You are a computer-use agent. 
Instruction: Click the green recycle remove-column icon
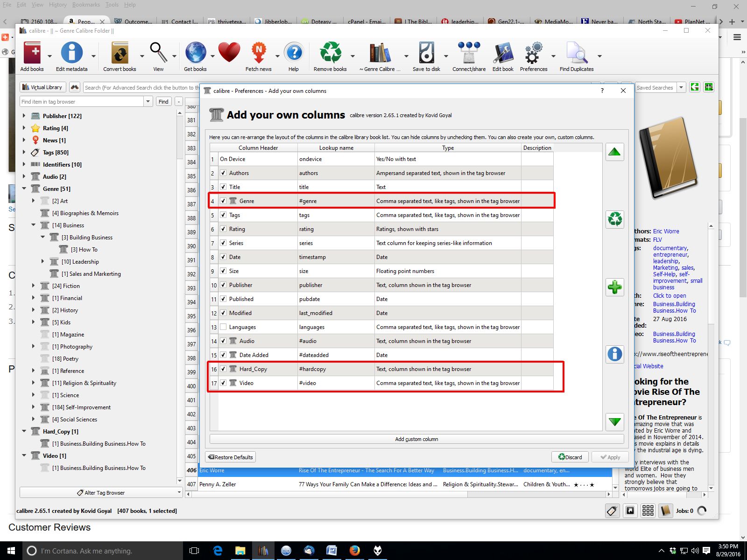(615, 219)
